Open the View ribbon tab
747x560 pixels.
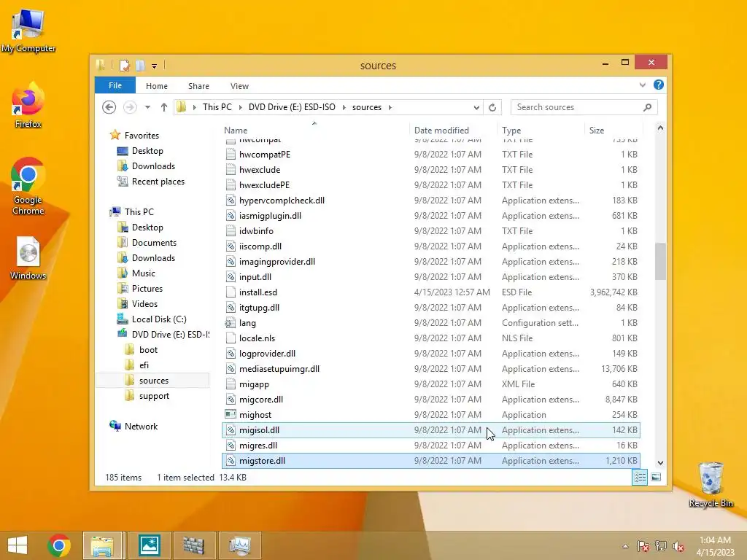239,86
